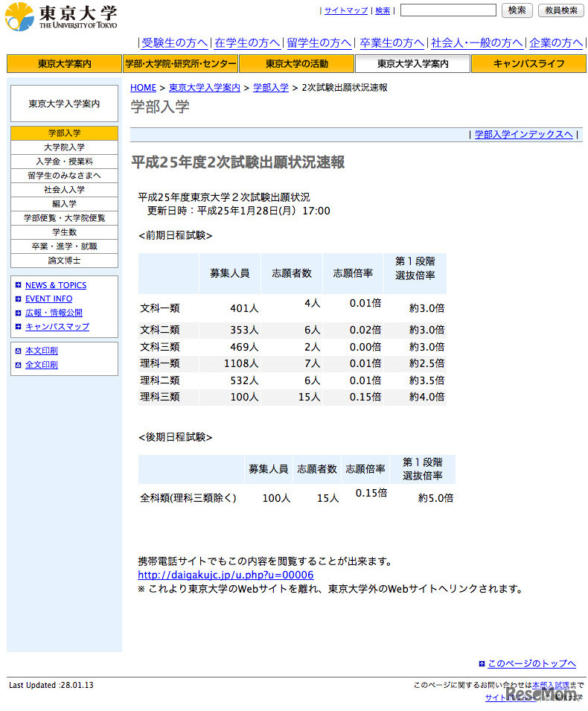Viewport: 588px width, 711px height.
Task: Click the 全文印刷 print link
Action: pos(42,365)
